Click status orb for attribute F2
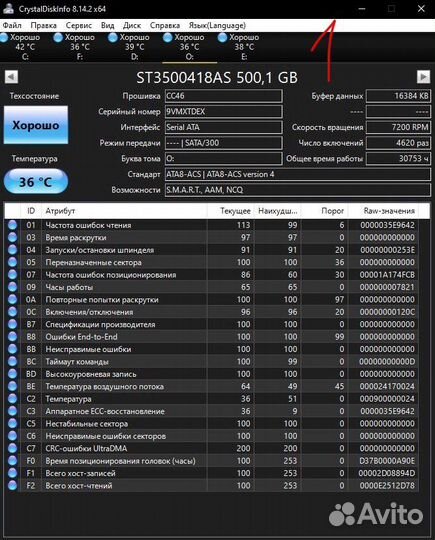This screenshot has height=540, width=435. (x=12, y=485)
